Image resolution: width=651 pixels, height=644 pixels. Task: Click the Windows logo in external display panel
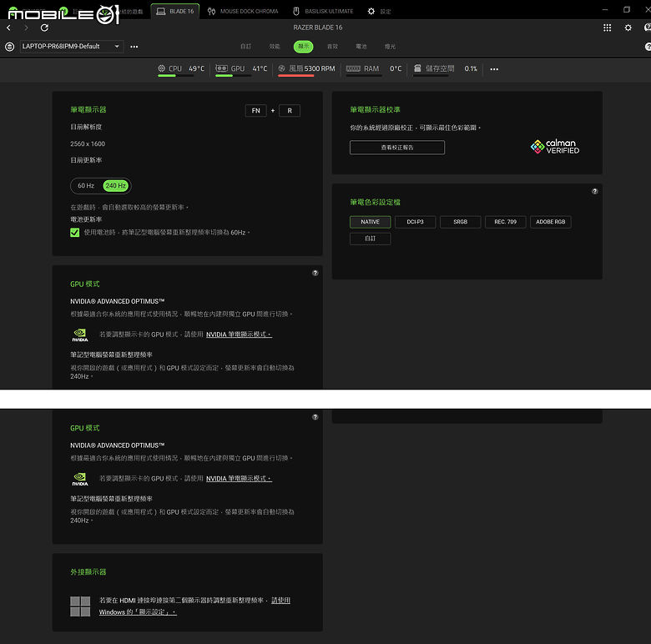tap(80, 606)
